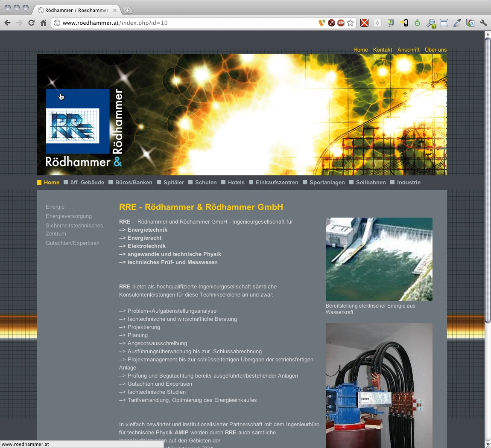This screenshot has width=491, height=448.
Task: Click the orange shield extension icon
Action: click(x=321, y=23)
